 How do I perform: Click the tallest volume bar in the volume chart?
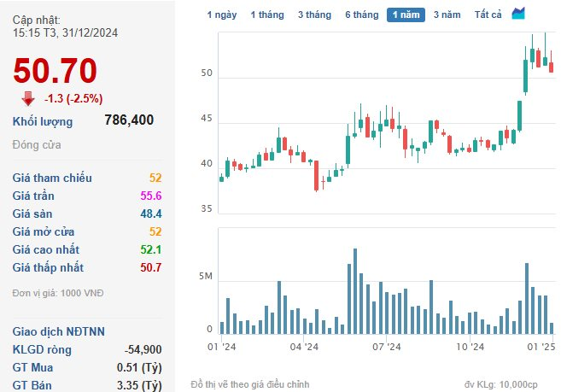(355, 291)
